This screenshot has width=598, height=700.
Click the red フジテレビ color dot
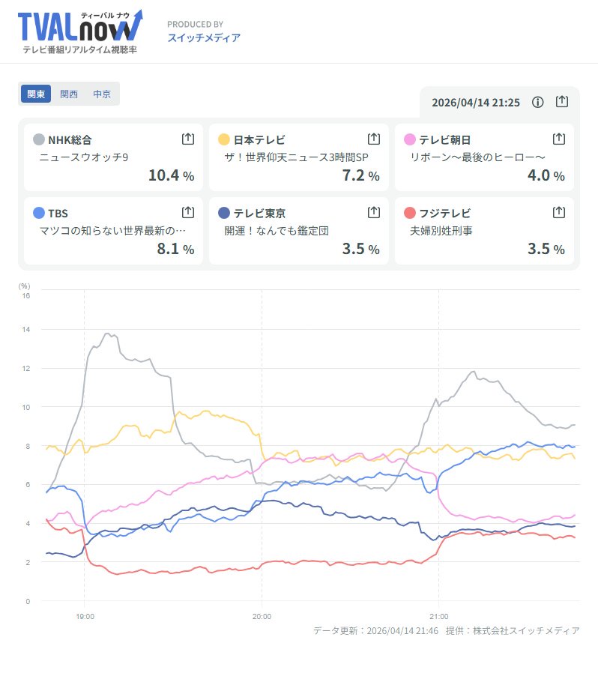(409, 213)
